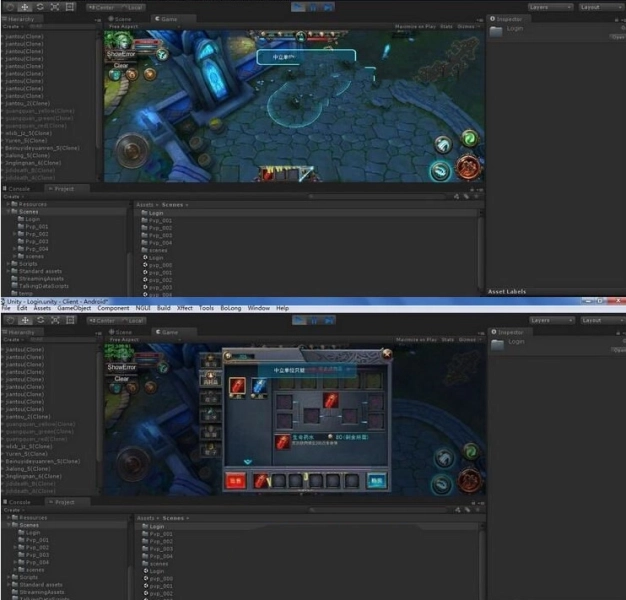This screenshot has height=600, width=626.
Task: Click the red potion in shop inventory bar
Action: click(260, 481)
